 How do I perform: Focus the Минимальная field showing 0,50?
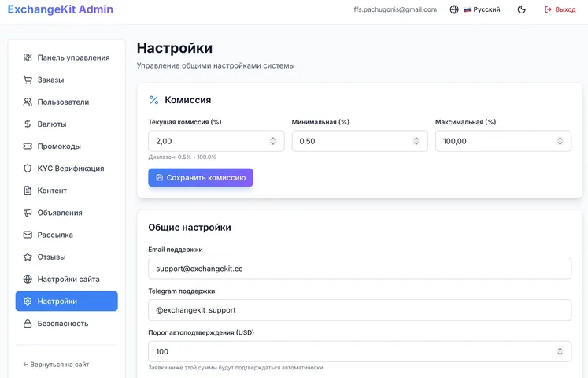[x=360, y=141]
